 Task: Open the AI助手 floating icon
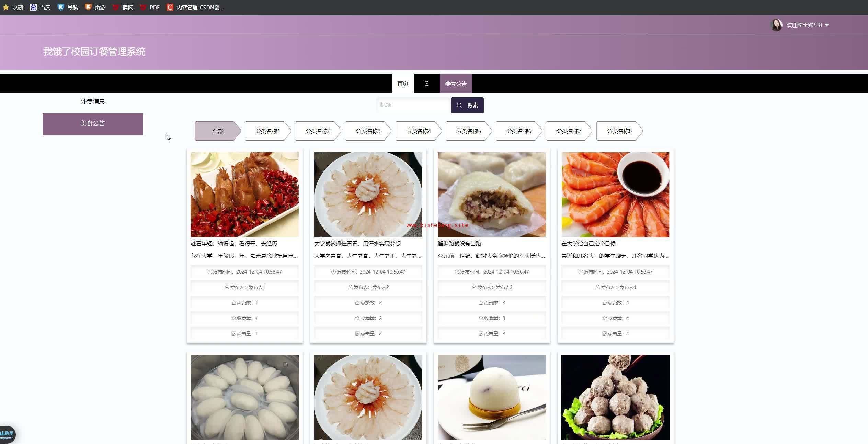pyautogui.click(x=7, y=434)
